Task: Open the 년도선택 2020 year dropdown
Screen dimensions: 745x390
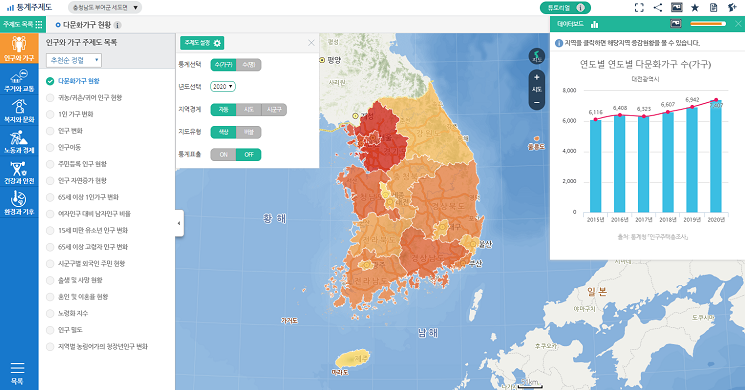Action: tap(223, 86)
